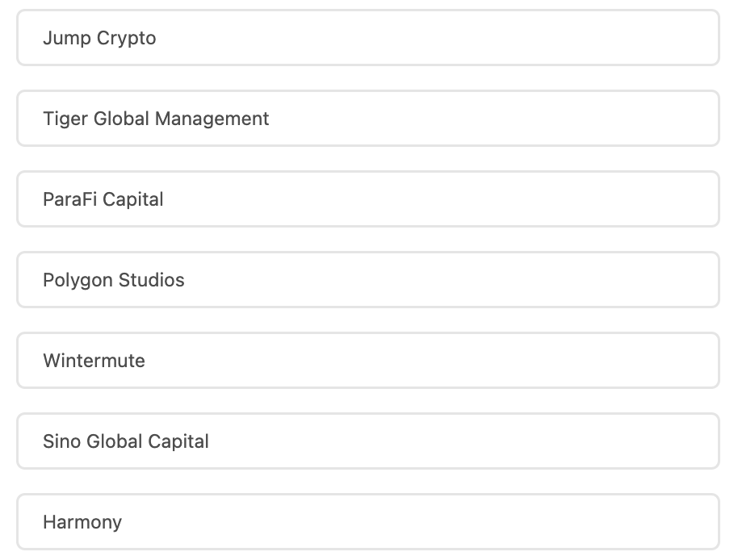The width and height of the screenshot is (738, 560).
Task: Mark the first answer, Jump Crypto
Action: [x=367, y=38]
